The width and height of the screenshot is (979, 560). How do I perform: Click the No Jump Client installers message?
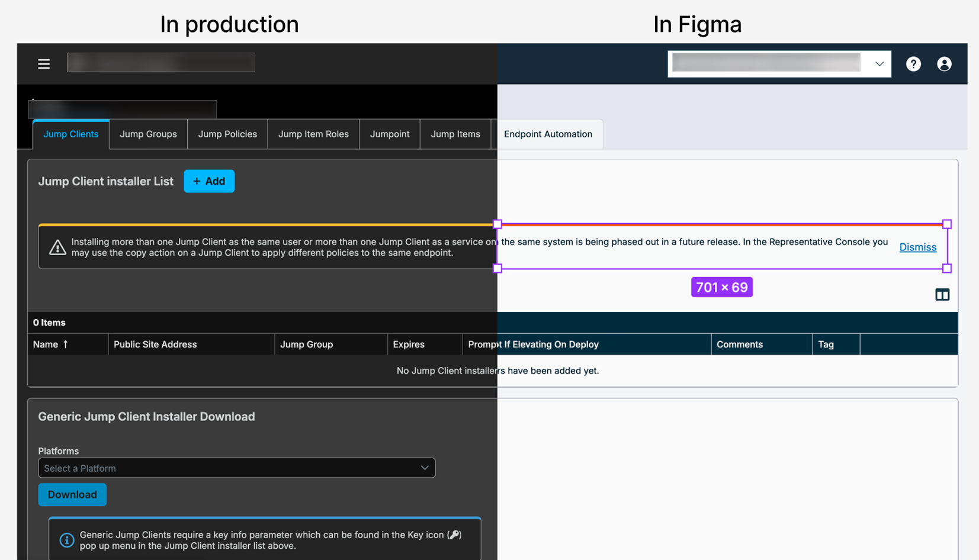tap(497, 371)
